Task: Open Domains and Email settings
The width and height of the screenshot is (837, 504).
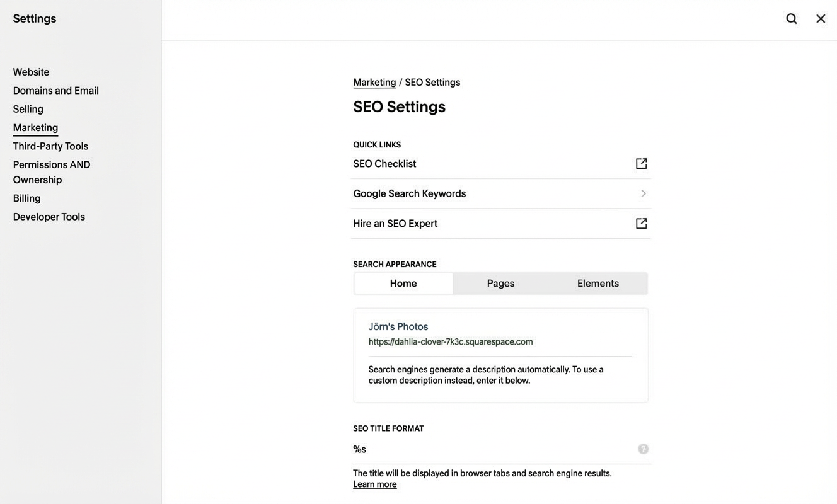Action: pyautogui.click(x=56, y=89)
